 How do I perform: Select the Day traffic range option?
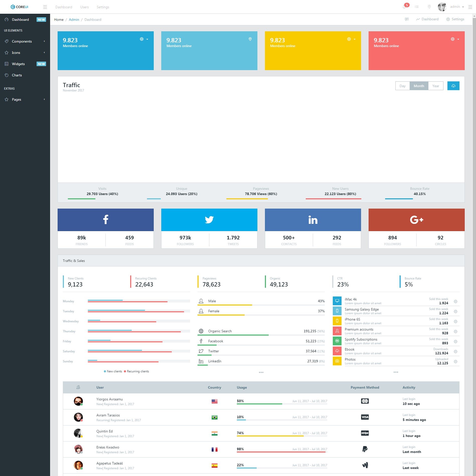pyautogui.click(x=402, y=86)
